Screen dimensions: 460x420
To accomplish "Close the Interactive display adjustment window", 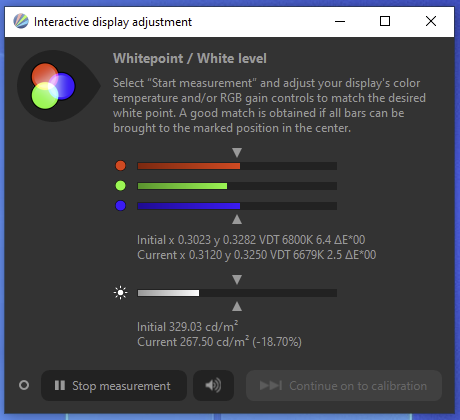I will (x=431, y=21).
